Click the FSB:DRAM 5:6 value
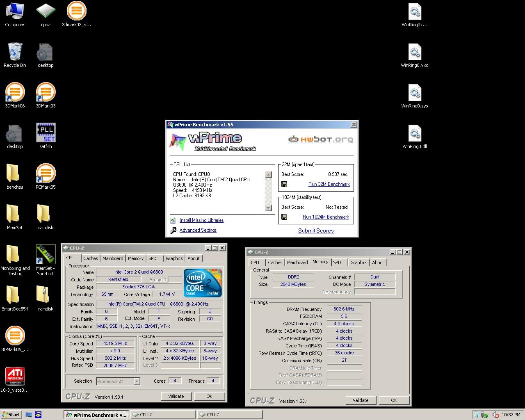This screenshot has height=420, width=525. coord(344,316)
